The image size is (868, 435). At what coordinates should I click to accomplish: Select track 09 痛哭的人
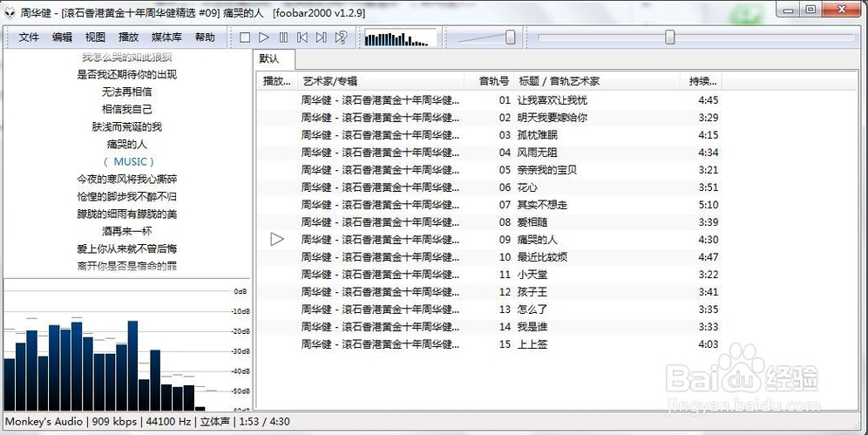point(490,240)
